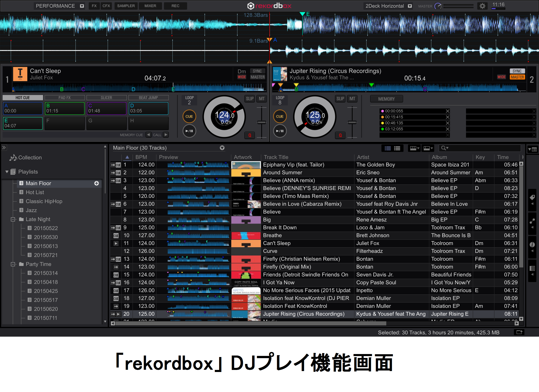Collapse the Party Time folder
The height and width of the screenshot is (392, 539).
pyautogui.click(x=13, y=264)
